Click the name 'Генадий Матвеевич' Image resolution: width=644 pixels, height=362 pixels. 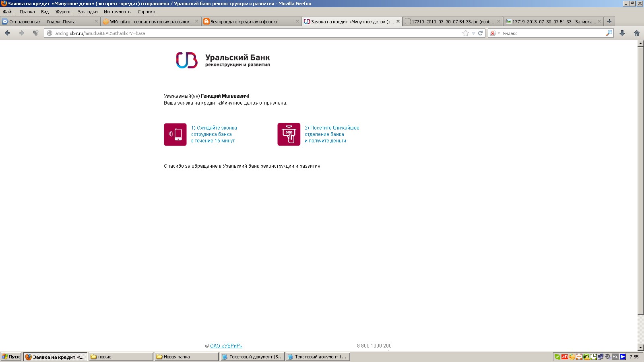click(225, 96)
